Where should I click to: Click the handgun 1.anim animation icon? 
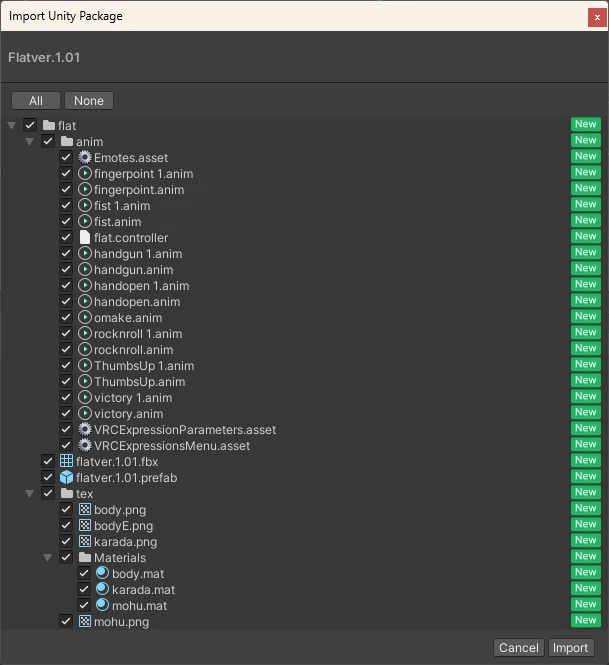[x=85, y=254]
